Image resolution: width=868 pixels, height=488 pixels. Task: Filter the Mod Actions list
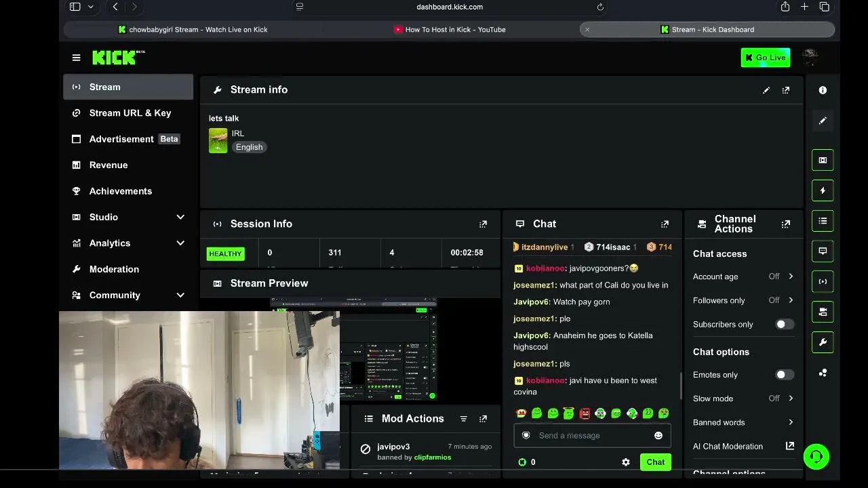click(464, 419)
